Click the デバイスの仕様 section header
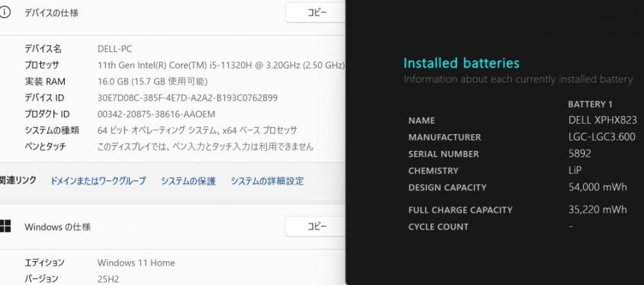 point(52,13)
